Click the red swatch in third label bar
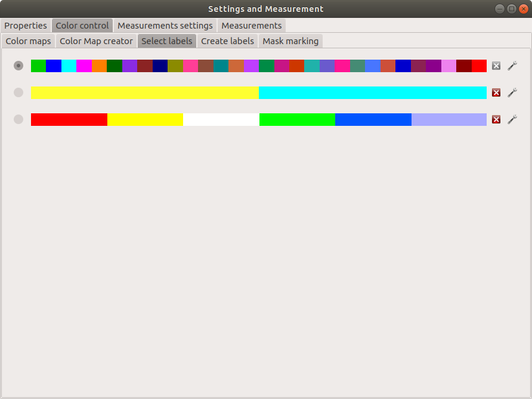Screen dimensions: 532x399 coord(69,119)
